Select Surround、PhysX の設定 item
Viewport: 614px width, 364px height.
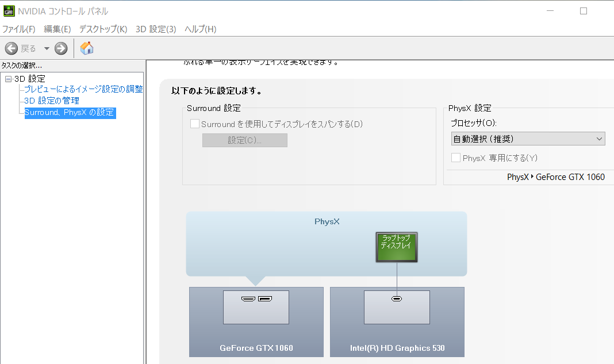(70, 113)
